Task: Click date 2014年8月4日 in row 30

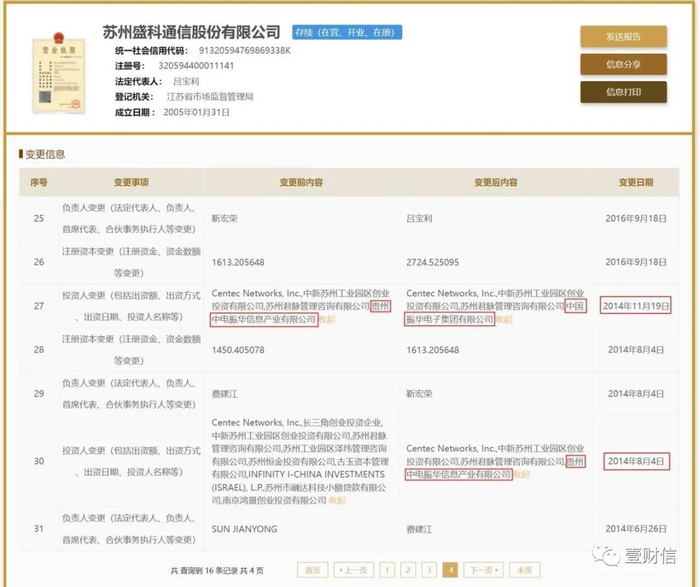Action: [x=636, y=461]
